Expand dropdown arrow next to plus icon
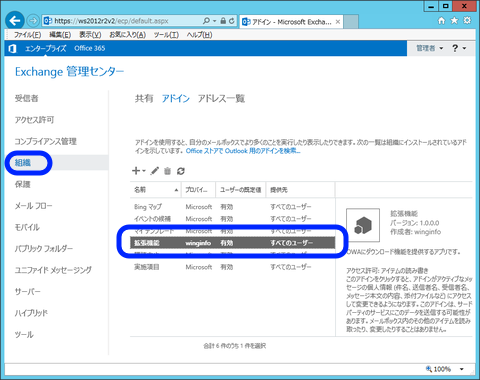 [x=144, y=171]
